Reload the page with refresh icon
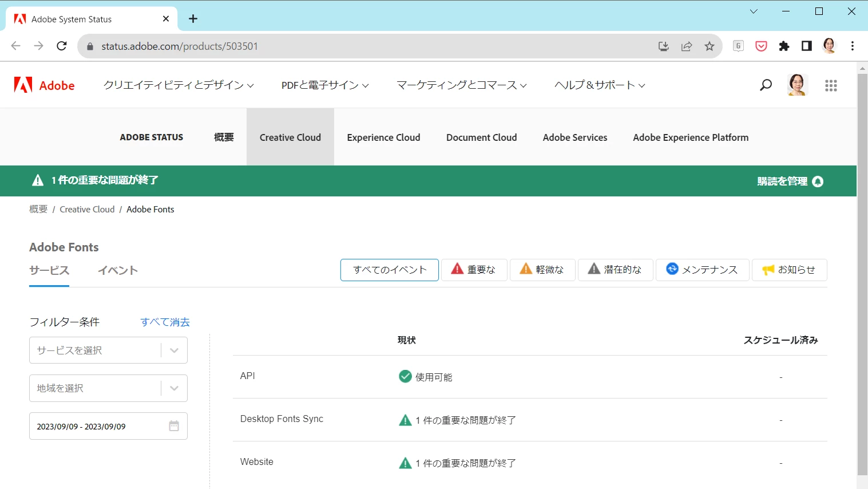 coord(62,46)
